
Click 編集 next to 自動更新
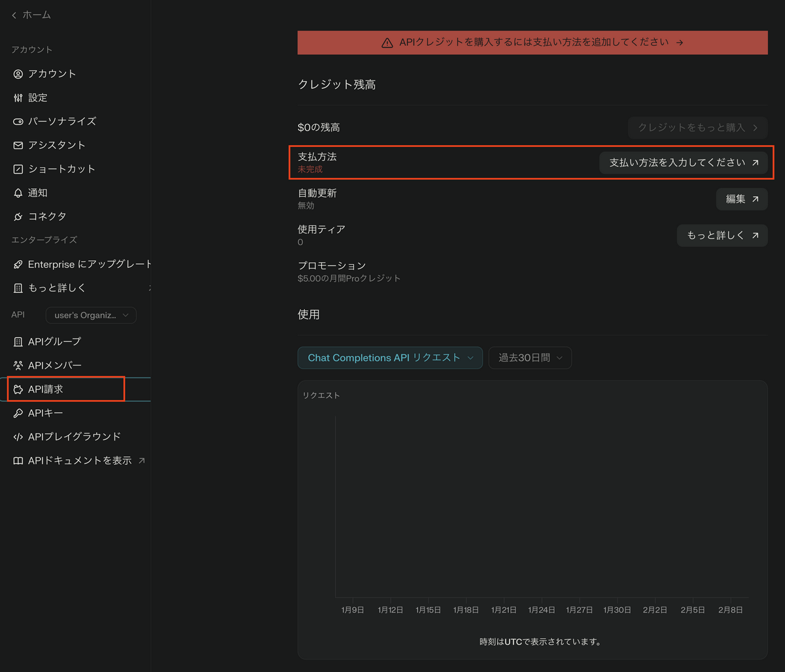point(741,199)
